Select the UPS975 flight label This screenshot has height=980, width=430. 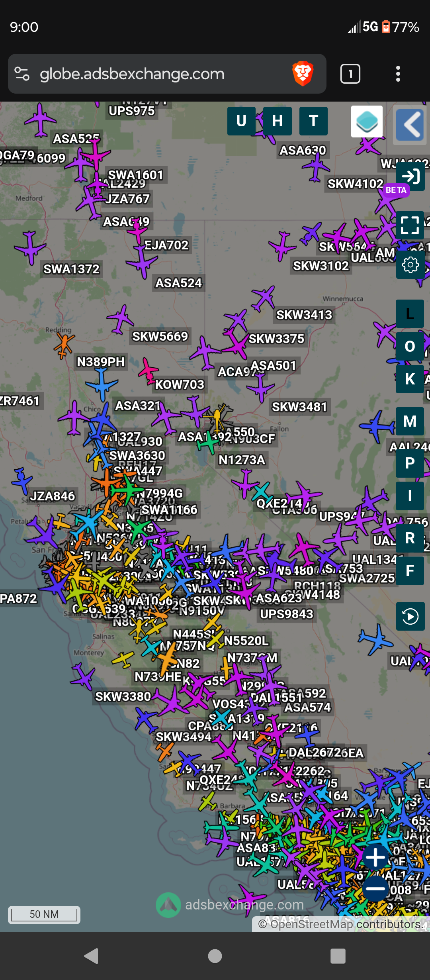[x=132, y=111]
